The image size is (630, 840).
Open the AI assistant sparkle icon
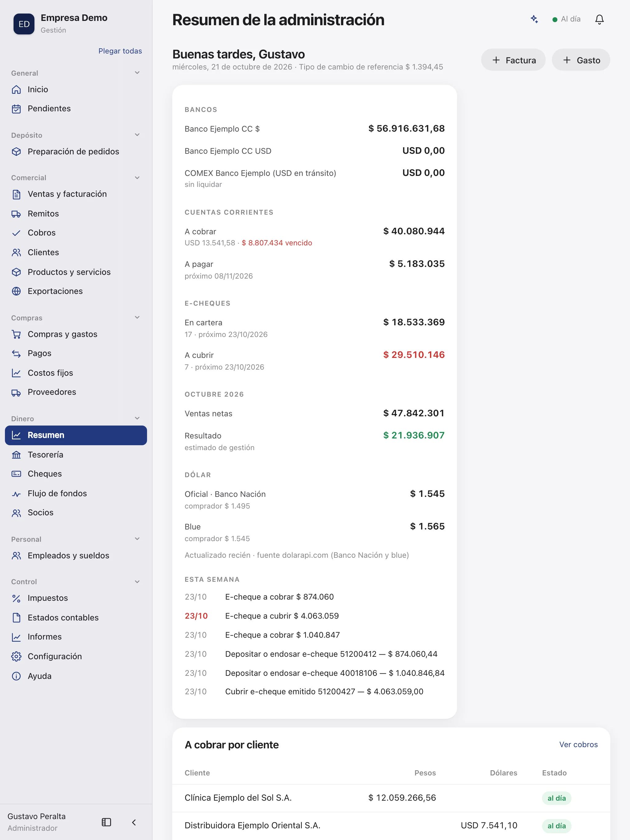click(x=534, y=19)
